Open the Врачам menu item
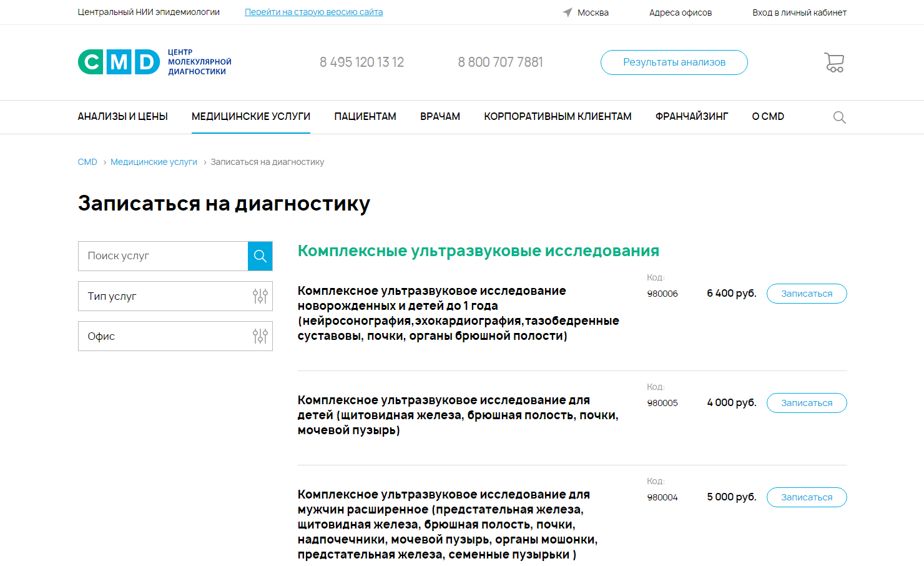The width and height of the screenshot is (924, 566). (440, 117)
